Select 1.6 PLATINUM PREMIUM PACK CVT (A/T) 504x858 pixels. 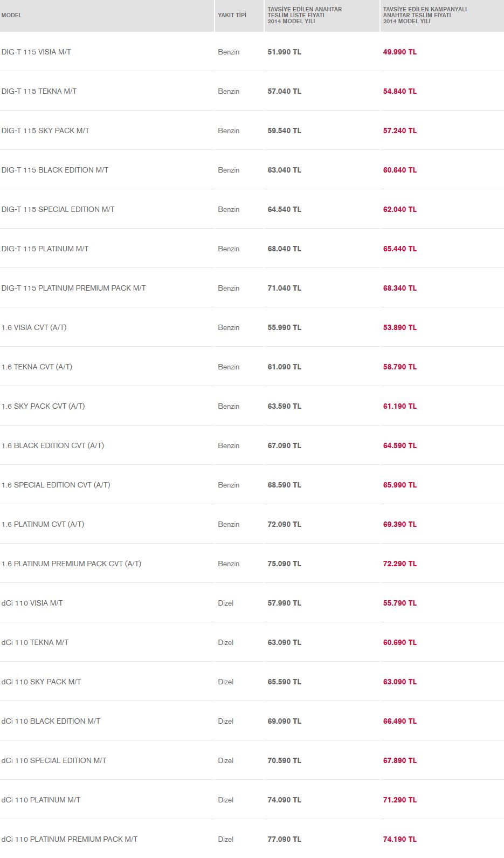point(71,564)
